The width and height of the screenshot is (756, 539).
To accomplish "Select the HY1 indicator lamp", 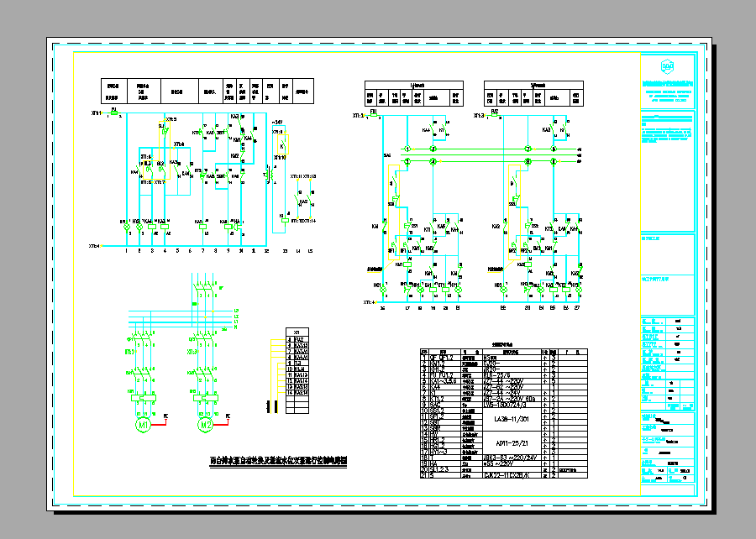I will click(x=458, y=290).
